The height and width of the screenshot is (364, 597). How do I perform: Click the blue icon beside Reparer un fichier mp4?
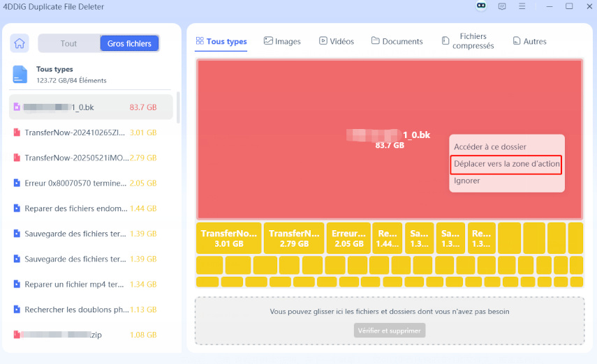[17, 284]
